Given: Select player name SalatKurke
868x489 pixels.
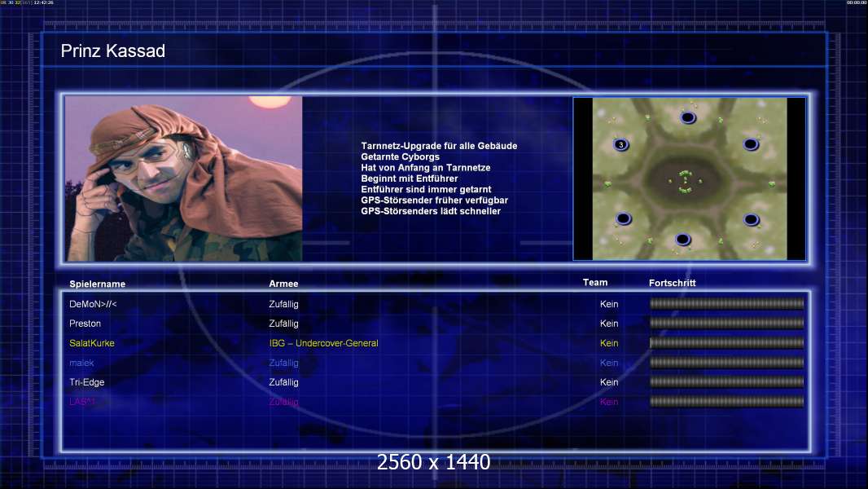Looking at the screenshot, I should tap(92, 343).
